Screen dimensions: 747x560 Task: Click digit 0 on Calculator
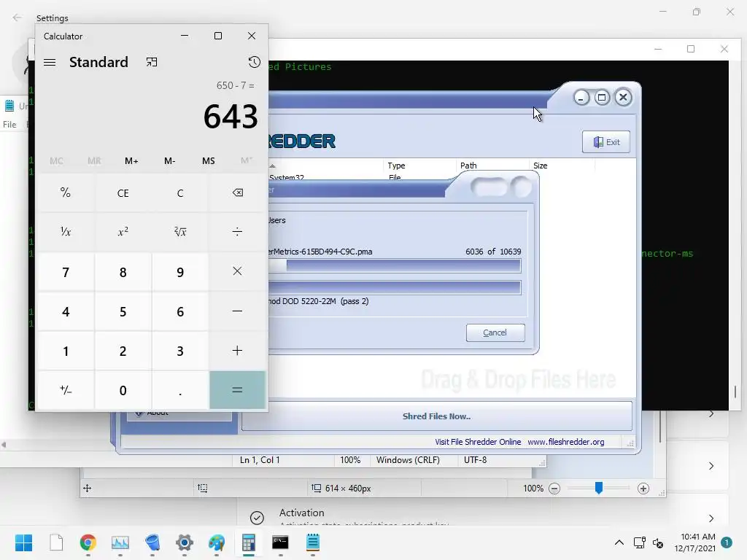(x=123, y=391)
